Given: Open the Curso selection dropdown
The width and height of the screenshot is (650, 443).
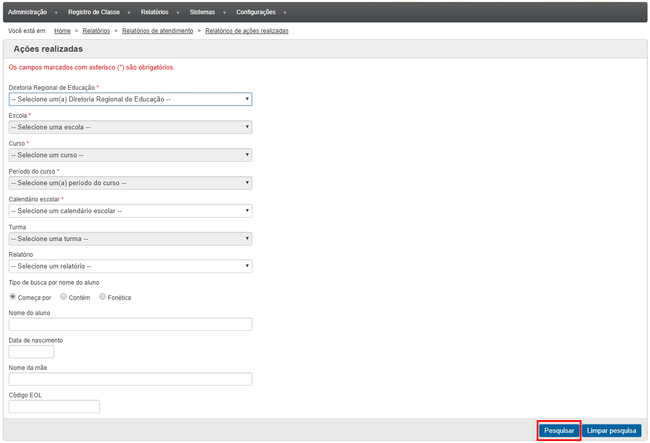Looking at the screenshot, I should (130, 155).
